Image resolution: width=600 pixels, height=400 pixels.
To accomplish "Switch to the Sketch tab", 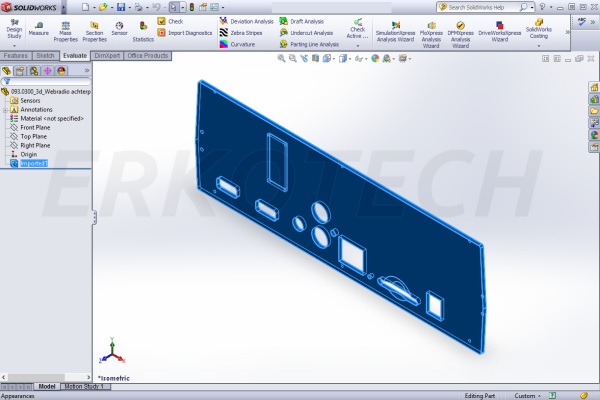I will tap(45, 56).
